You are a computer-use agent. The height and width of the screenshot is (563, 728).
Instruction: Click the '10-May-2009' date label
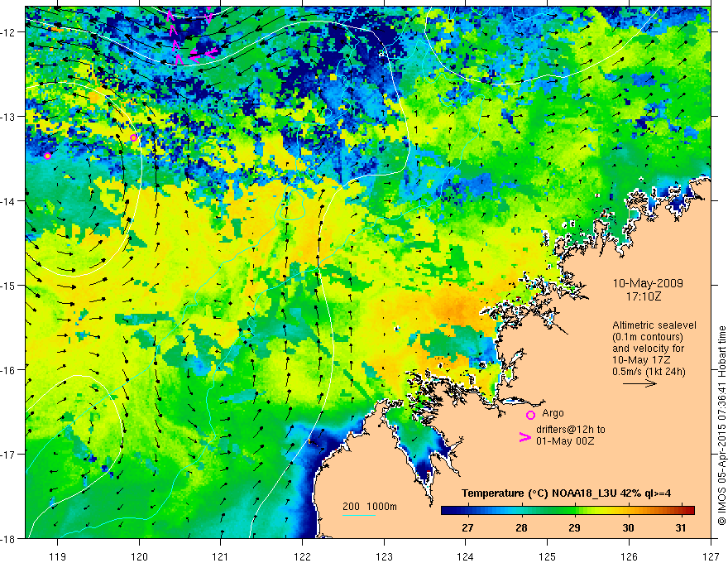[x=648, y=283]
